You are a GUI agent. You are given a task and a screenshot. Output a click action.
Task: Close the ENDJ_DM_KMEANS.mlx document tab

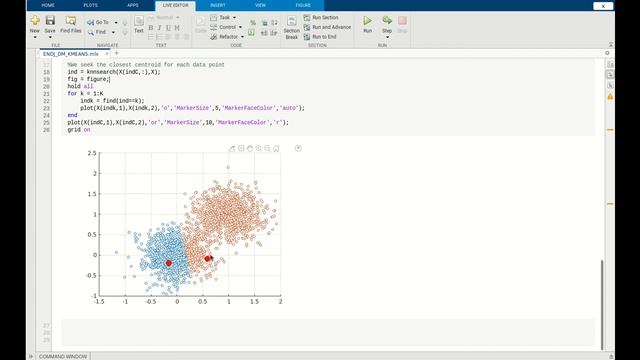[107, 54]
